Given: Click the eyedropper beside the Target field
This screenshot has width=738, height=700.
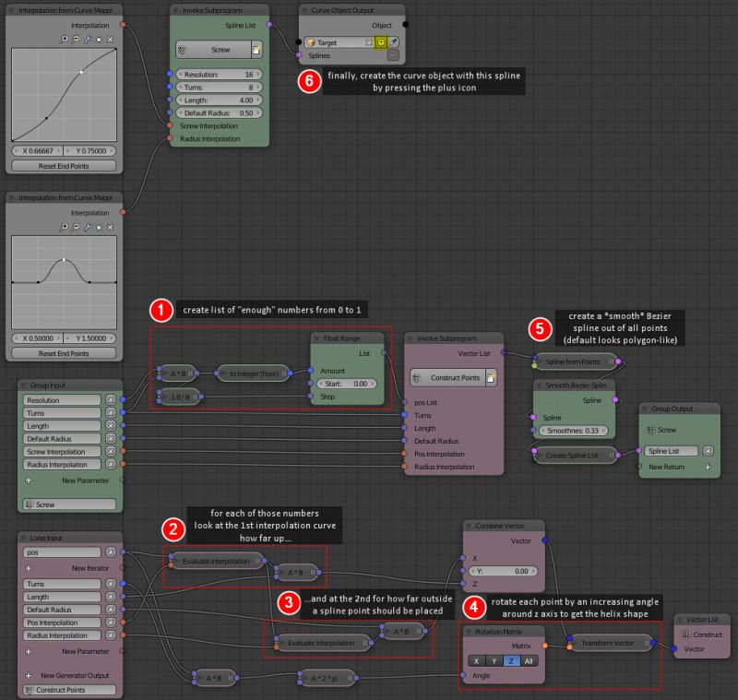Looking at the screenshot, I should [x=394, y=42].
